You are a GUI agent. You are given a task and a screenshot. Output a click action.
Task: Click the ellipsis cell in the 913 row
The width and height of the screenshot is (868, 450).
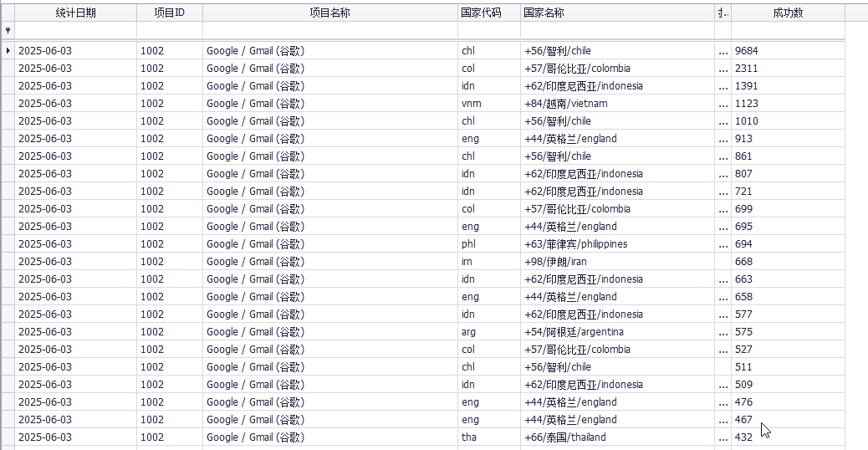[723, 139]
